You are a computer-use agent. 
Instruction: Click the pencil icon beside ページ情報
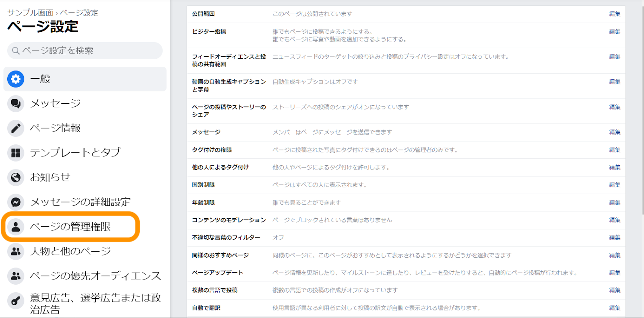click(16, 128)
